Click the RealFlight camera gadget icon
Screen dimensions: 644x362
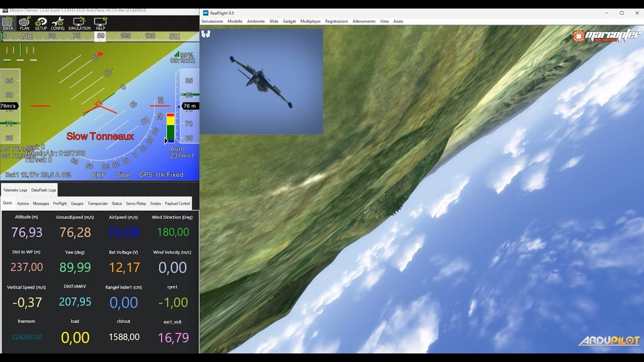point(206,34)
